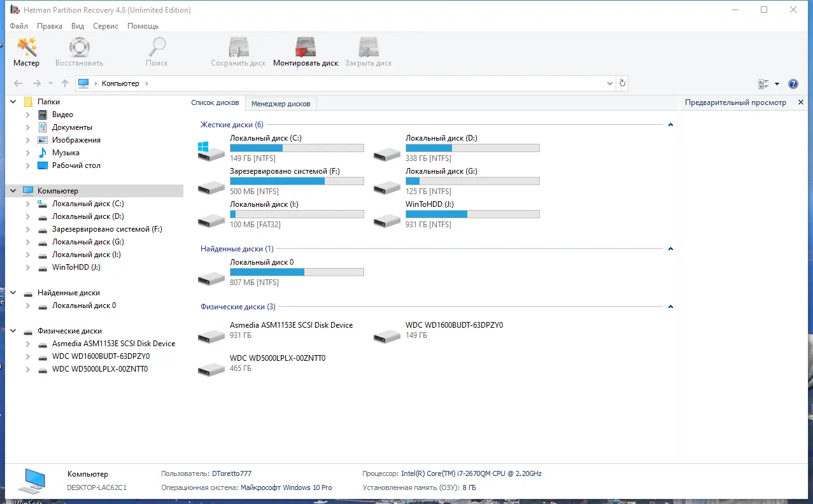Open the view layout switcher icon
This screenshot has width=813, height=504.
[763, 83]
